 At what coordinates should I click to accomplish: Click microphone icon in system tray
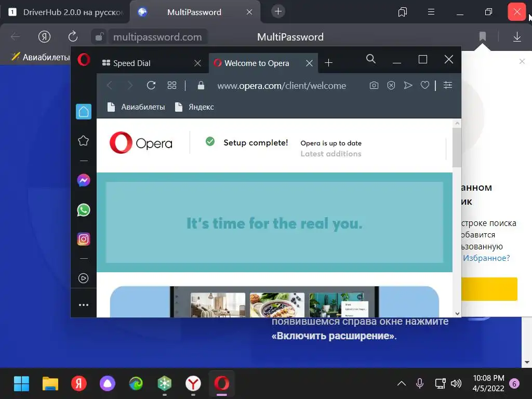420,383
